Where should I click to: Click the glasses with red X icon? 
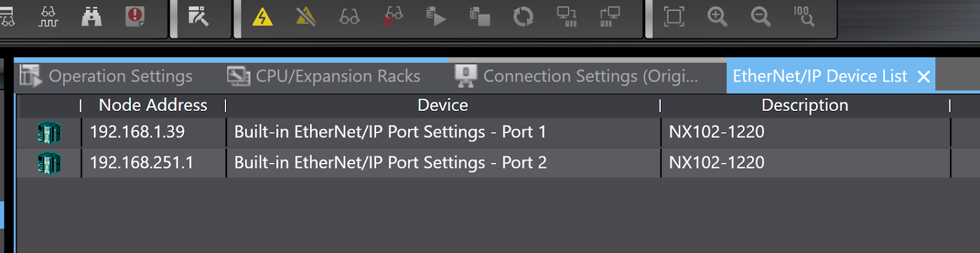click(x=393, y=17)
